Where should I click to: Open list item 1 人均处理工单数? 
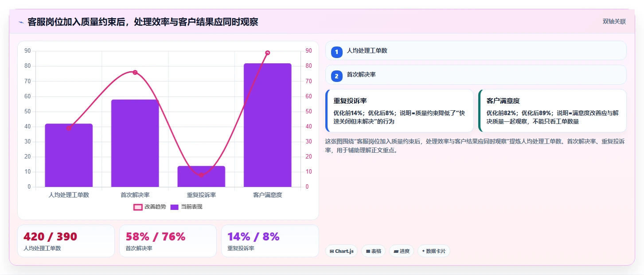pos(476,50)
